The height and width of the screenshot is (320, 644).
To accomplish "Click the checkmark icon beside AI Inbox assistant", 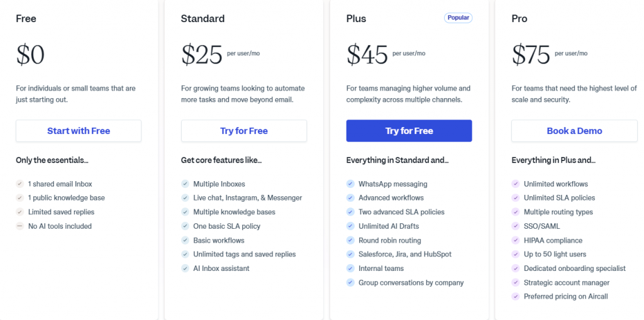I will pyautogui.click(x=185, y=268).
